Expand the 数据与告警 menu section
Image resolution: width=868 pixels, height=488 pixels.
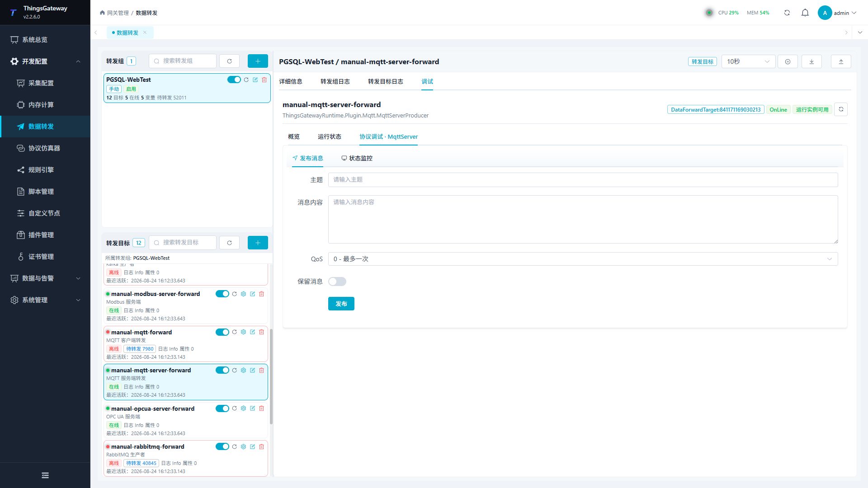[x=45, y=278]
